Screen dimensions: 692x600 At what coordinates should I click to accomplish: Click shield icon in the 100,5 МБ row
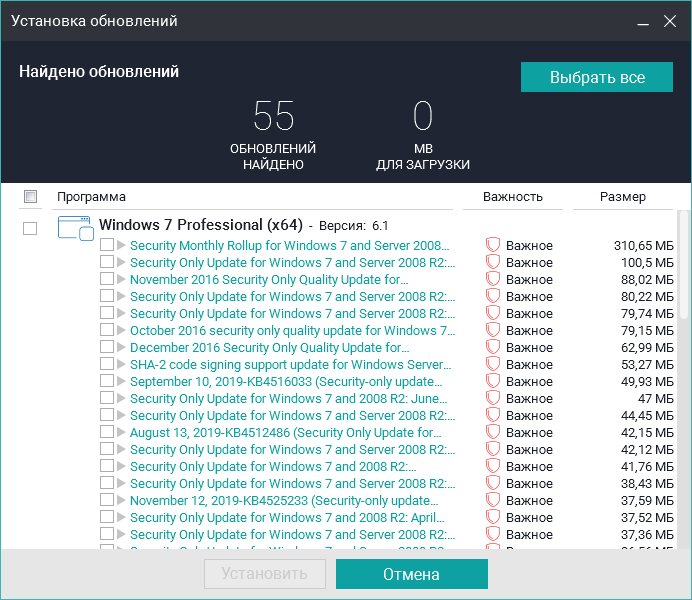(493, 262)
